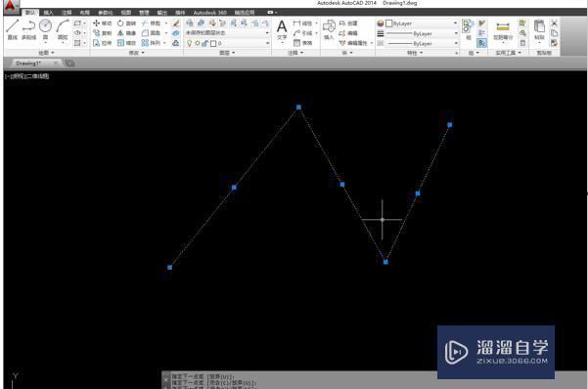Click the large Text (文字) tool
This screenshot has height=389, width=588.
pyautogui.click(x=282, y=30)
